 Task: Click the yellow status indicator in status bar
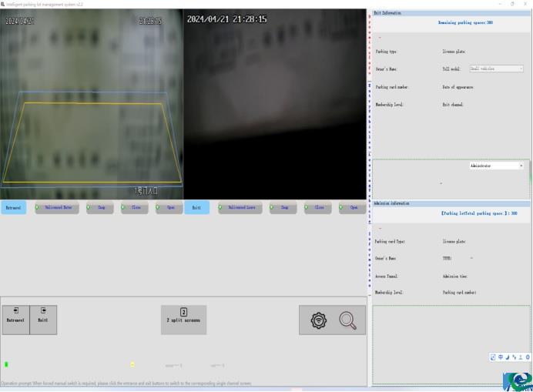click(x=132, y=364)
